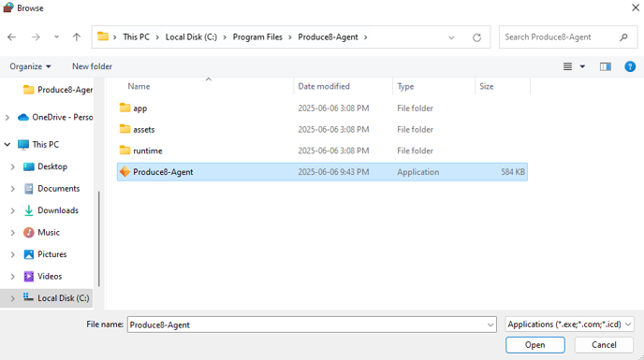This screenshot has width=644, height=360.
Task: Select This PC in the breadcrumb path
Action: pos(136,37)
